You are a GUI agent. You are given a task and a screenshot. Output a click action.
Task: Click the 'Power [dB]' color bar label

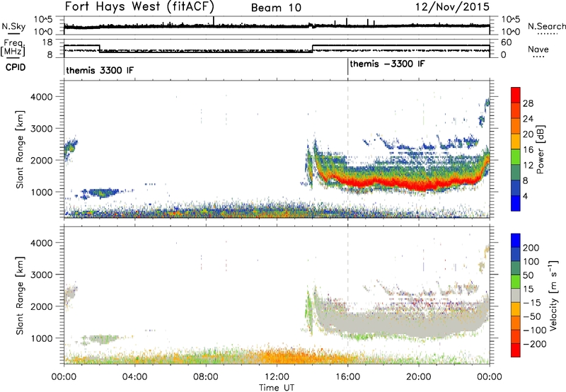pos(540,149)
